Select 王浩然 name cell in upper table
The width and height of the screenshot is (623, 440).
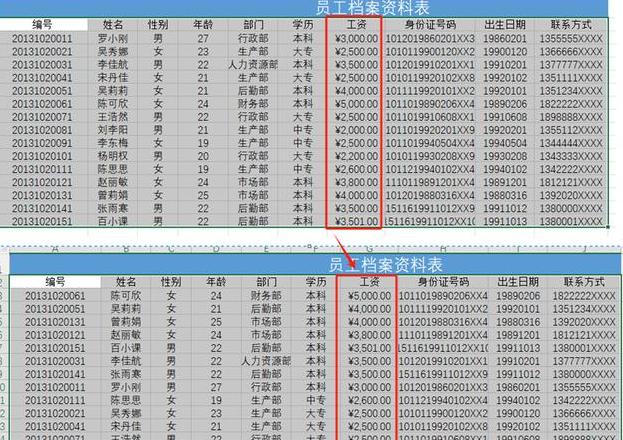click(x=112, y=117)
